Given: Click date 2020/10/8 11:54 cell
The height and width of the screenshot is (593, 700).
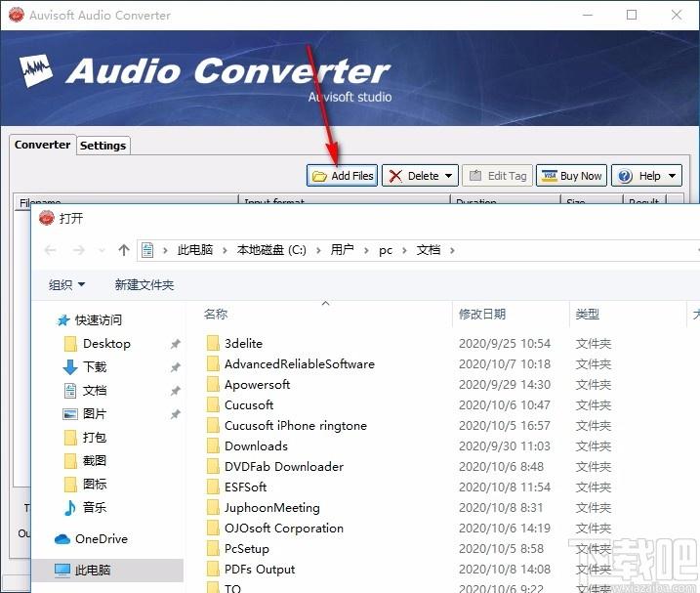Looking at the screenshot, I should pyautogui.click(x=505, y=487).
